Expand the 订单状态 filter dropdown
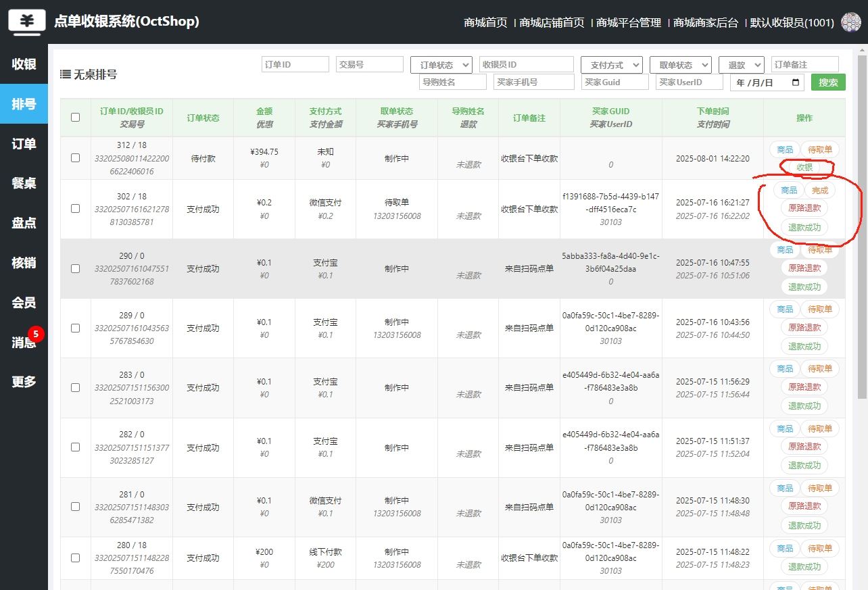The image size is (868, 590). [x=441, y=65]
